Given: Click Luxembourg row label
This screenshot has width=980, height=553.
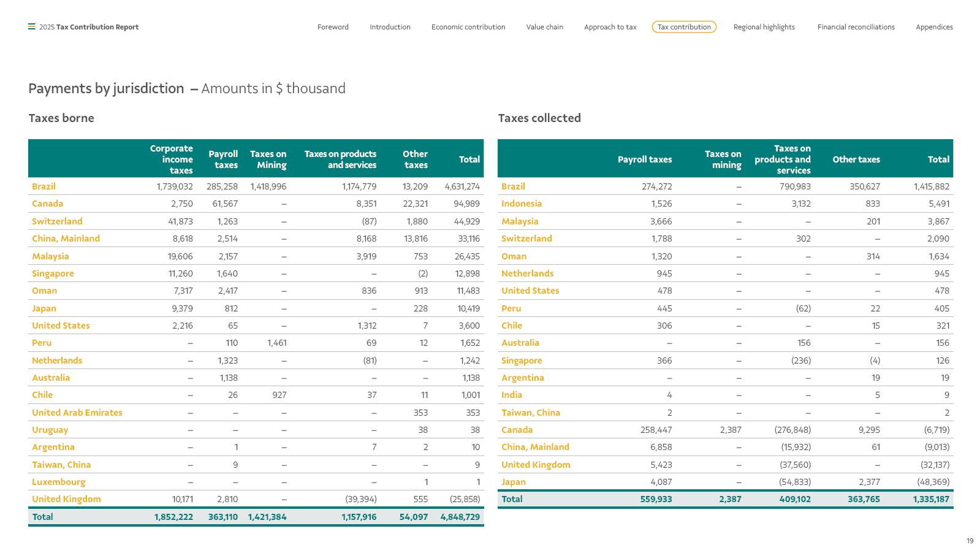Looking at the screenshot, I should click(59, 482).
